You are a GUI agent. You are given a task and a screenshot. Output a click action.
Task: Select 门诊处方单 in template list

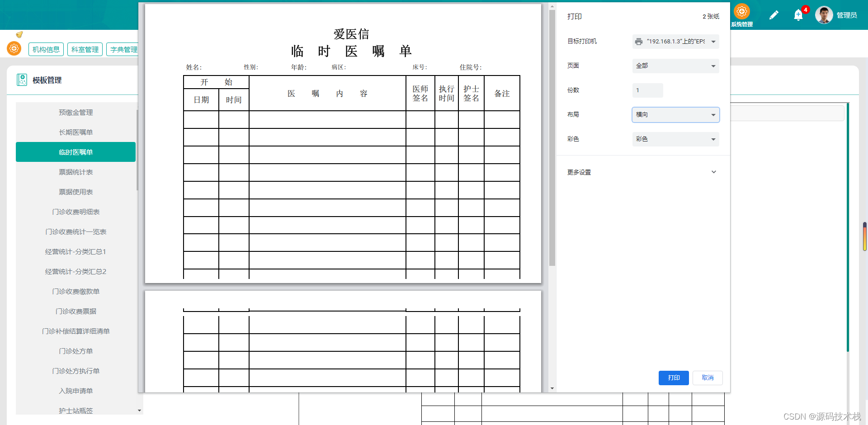(75, 351)
